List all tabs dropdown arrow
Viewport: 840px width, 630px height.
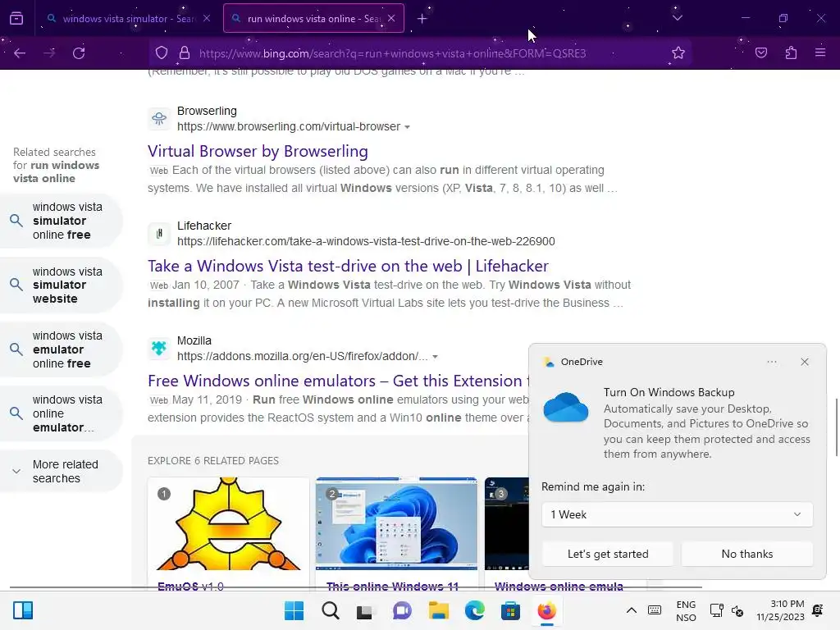[677, 18]
